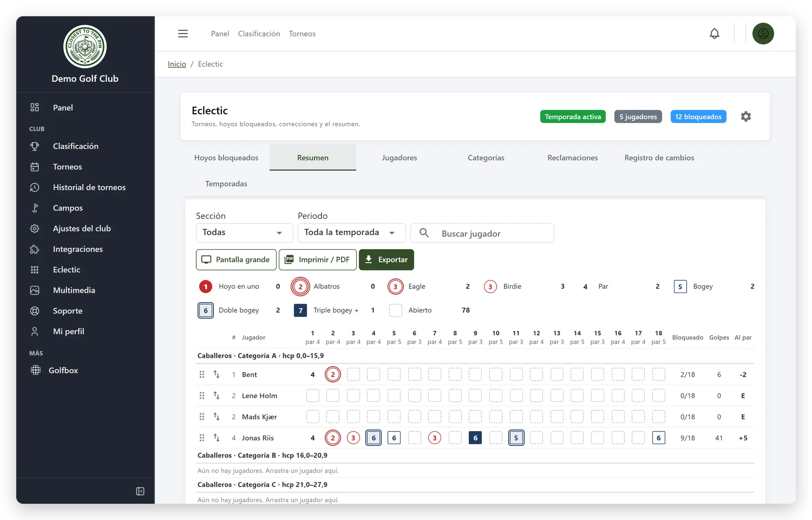Click the Buscar jugador search field
This screenshot has height=520, width=812.
482,233
